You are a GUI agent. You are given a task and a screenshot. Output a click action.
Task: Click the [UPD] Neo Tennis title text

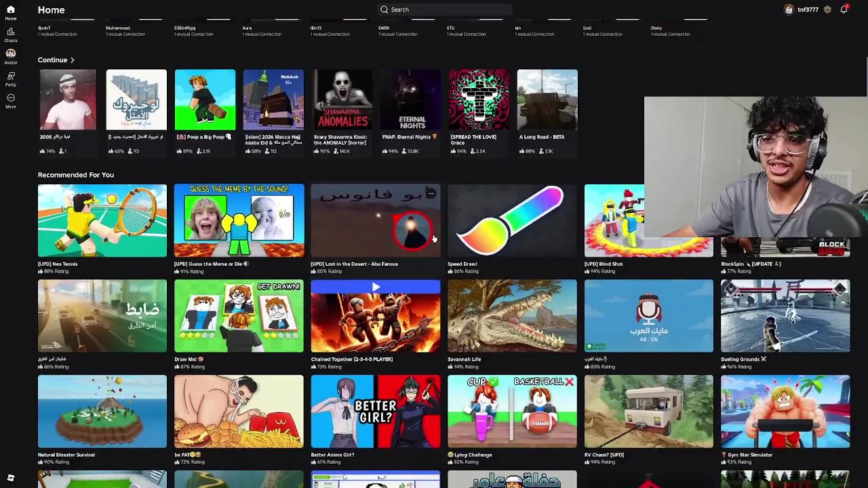58,264
